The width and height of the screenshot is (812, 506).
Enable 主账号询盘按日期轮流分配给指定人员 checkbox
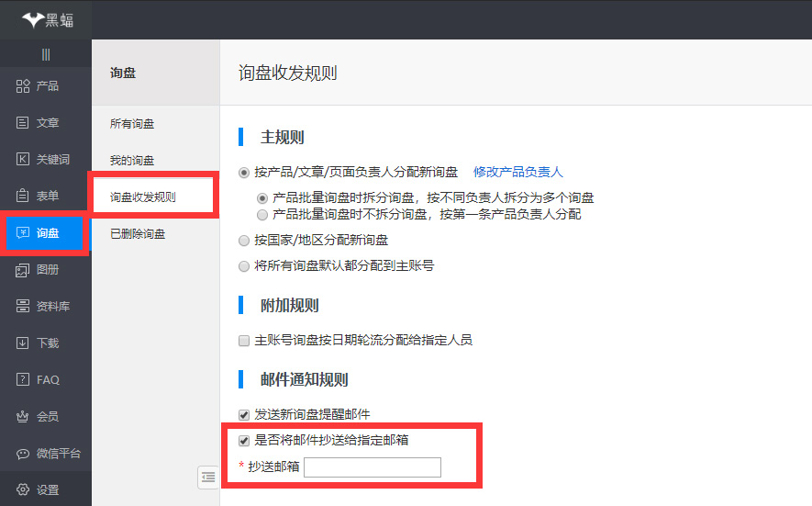pos(244,341)
